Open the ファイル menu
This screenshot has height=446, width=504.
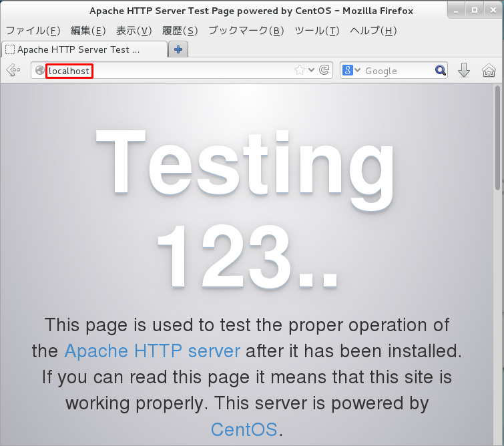click(x=33, y=31)
